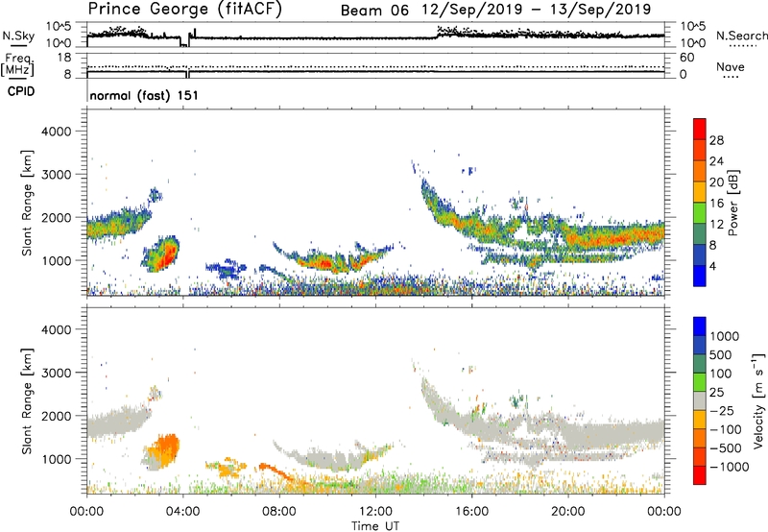
Task: Click the 'Beam 06' label
Action: 374,11
